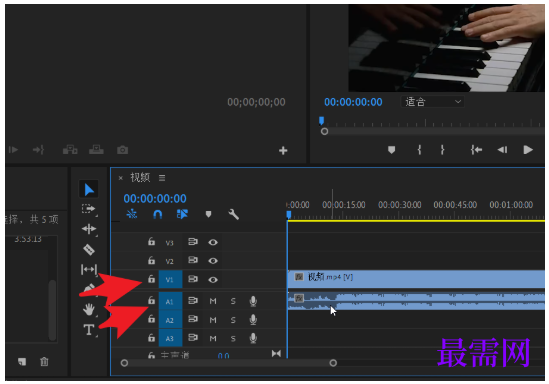Toggle sync lock on A1
The height and width of the screenshot is (384, 549).
[193, 300]
